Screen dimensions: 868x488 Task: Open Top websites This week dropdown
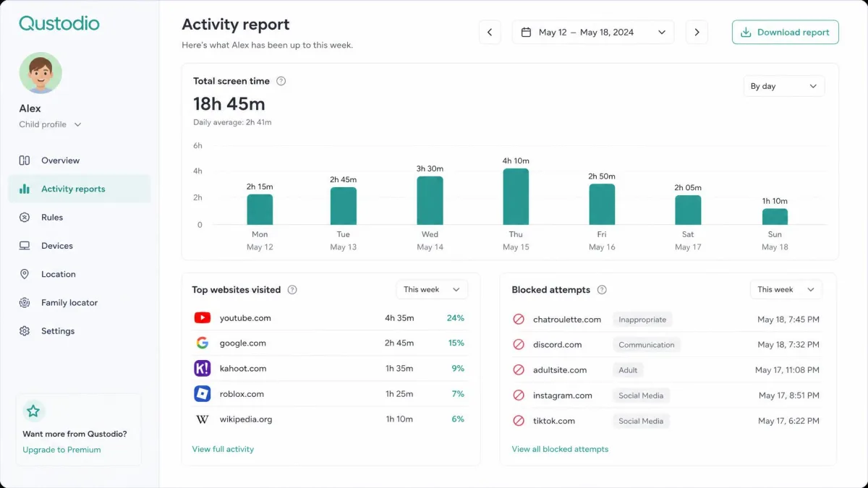pos(432,289)
